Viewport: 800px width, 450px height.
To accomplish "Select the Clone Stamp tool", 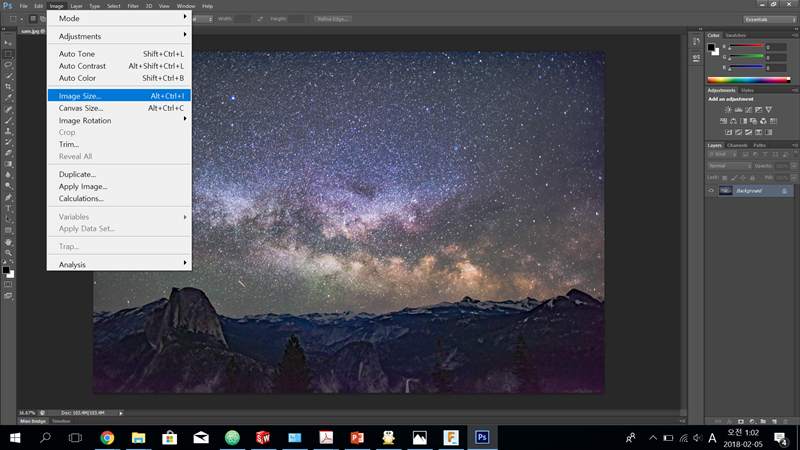I will [x=8, y=131].
